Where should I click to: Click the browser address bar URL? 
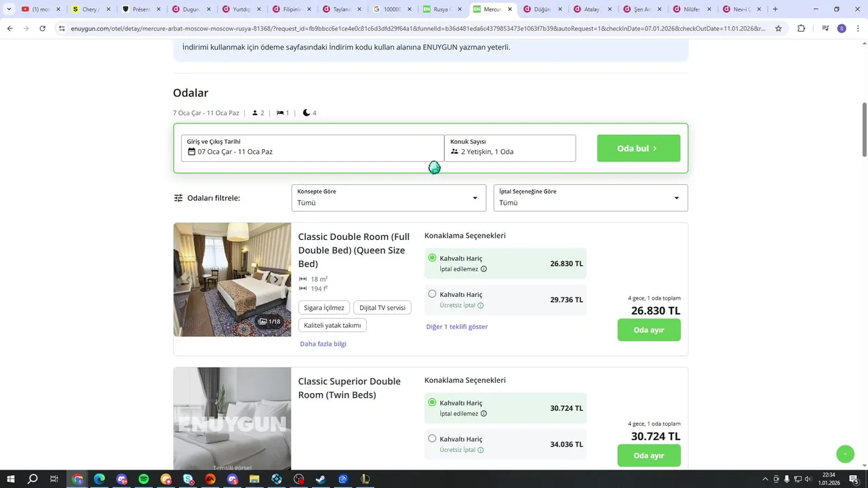[418, 28]
